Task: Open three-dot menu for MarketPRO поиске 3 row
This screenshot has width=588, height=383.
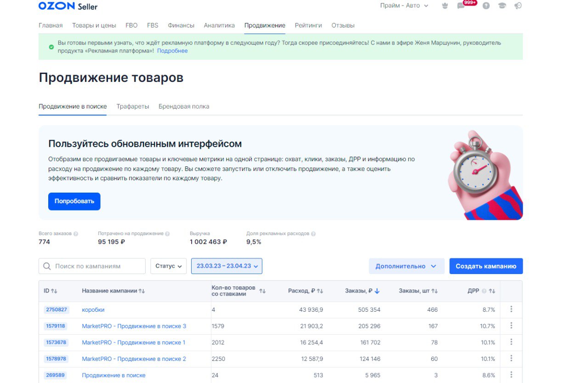Action: point(511,326)
